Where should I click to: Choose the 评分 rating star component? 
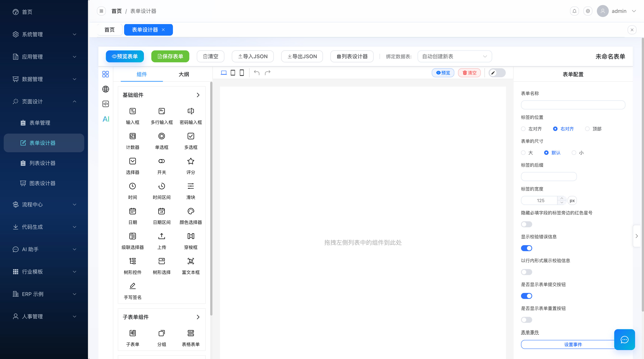tap(191, 166)
